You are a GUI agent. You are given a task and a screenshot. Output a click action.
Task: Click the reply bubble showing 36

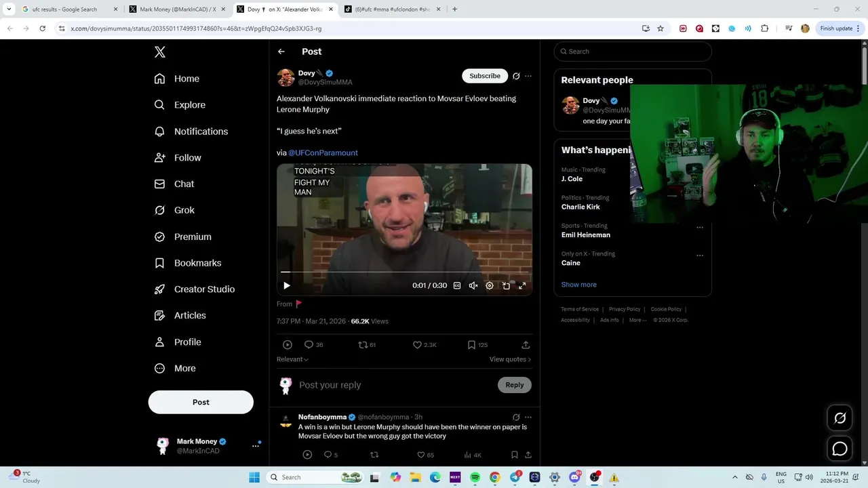[x=313, y=345]
